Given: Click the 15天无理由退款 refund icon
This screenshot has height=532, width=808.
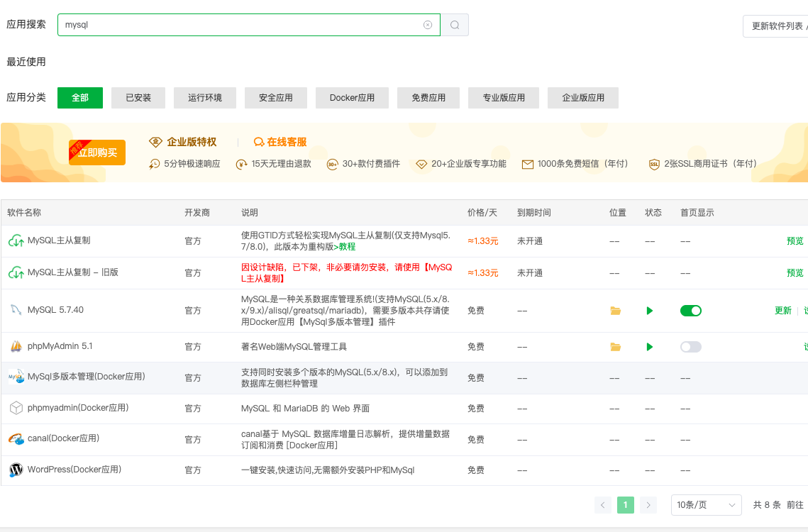Looking at the screenshot, I should [241, 165].
